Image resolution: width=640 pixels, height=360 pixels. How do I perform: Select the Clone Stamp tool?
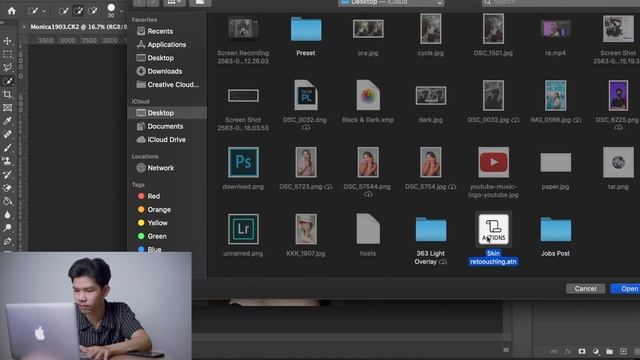click(x=7, y=161)
